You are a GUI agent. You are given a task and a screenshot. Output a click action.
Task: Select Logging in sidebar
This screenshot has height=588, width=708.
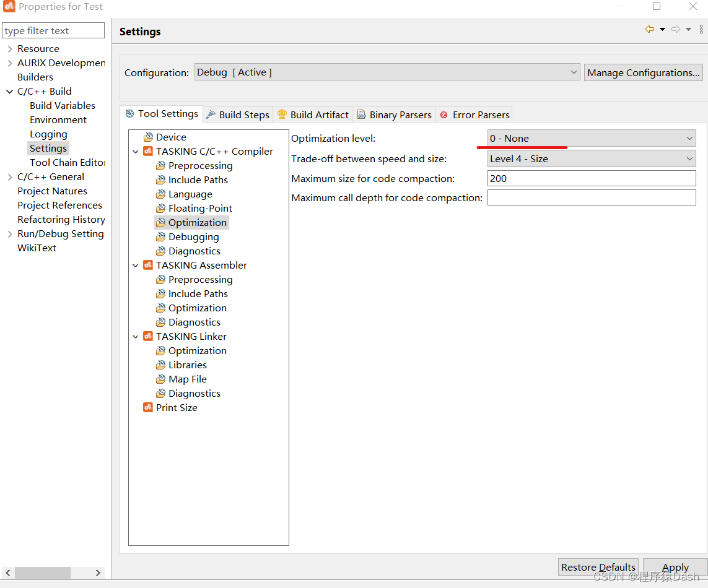pos(48,134)
